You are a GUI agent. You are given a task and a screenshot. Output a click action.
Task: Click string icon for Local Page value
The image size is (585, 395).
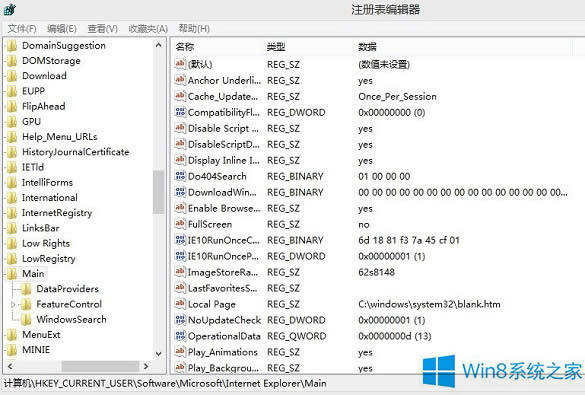coord(180,304)
